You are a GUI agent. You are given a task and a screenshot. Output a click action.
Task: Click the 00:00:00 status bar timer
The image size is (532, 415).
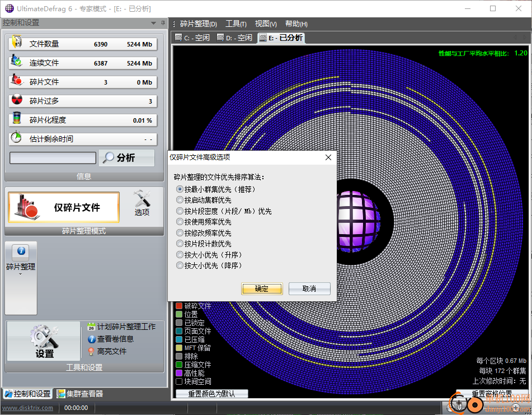[76, 408]
